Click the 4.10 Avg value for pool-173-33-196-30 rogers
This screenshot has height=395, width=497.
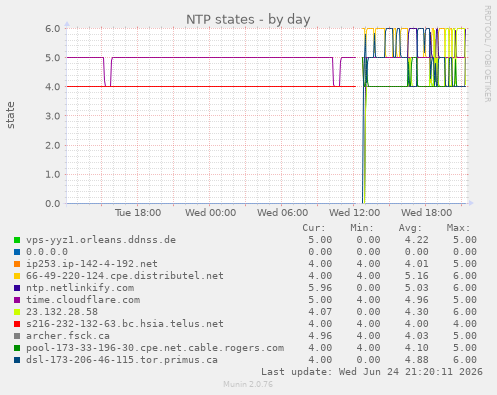pos(417,348)
